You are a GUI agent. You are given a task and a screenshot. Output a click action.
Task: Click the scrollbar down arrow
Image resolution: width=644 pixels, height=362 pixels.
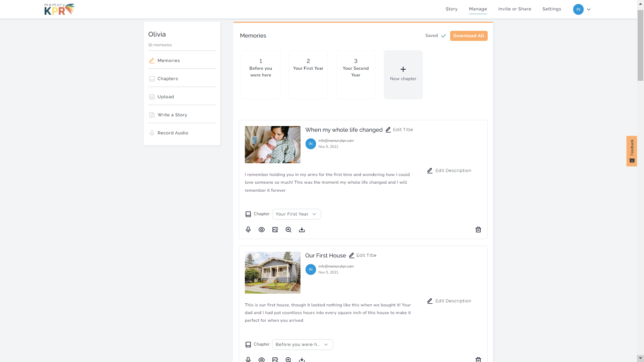click(x=640, y=358)
